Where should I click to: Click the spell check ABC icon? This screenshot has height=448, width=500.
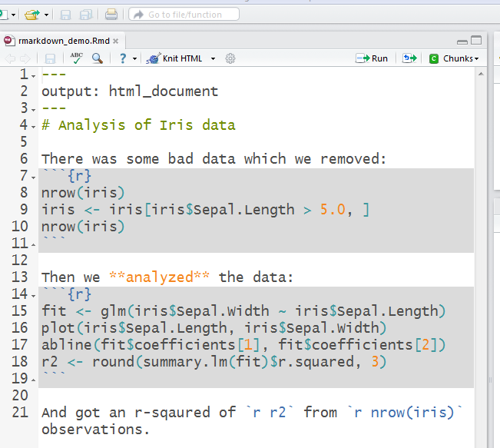coord(77,58)
